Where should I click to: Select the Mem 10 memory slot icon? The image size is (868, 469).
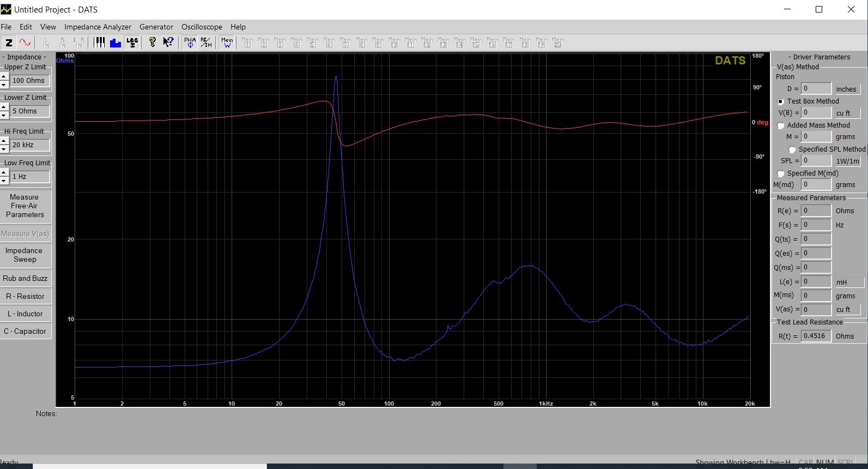(x=394, y=43)
